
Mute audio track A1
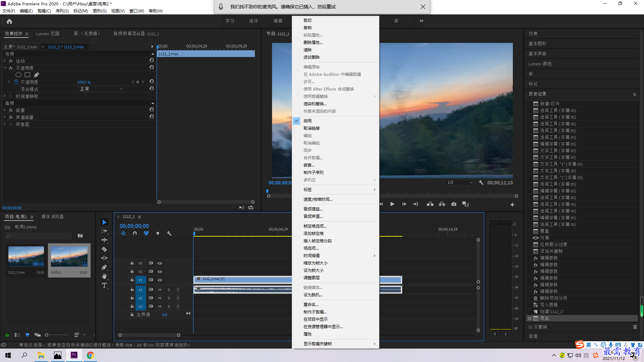pyautogui.click(x=160, y=290)
